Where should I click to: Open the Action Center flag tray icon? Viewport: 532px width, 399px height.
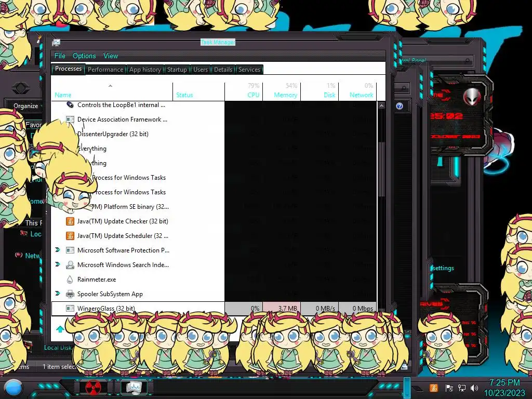pyautogui.click(x=449, y=388)
